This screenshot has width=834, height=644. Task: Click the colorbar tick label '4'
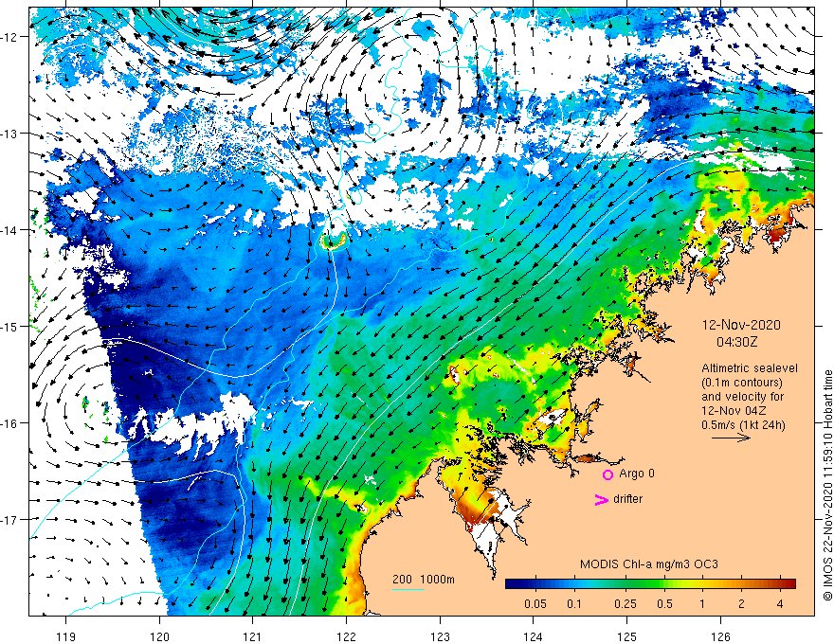[x=780, y=604]
